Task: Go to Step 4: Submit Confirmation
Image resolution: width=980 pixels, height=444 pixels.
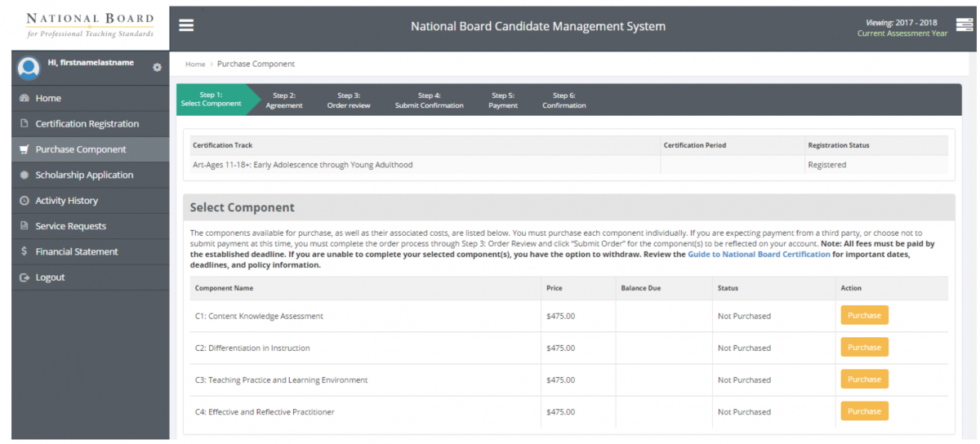Action: (x=429, y=100)
